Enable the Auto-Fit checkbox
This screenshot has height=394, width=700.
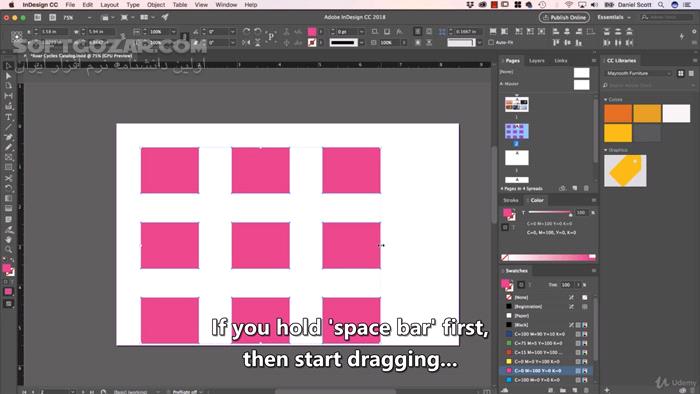491,42
